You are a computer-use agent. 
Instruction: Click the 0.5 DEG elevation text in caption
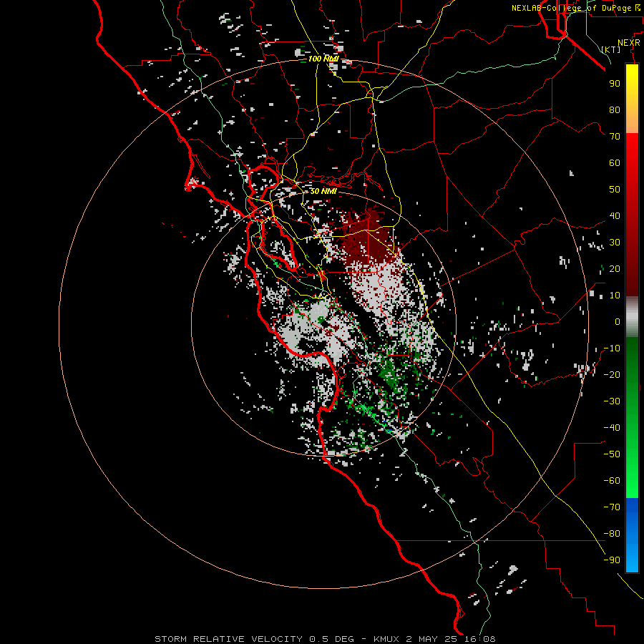pos(331,639)
